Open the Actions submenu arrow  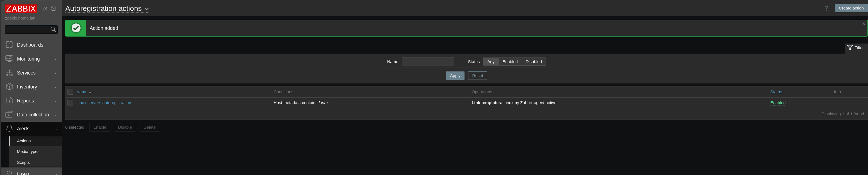[x=56, y=141]
